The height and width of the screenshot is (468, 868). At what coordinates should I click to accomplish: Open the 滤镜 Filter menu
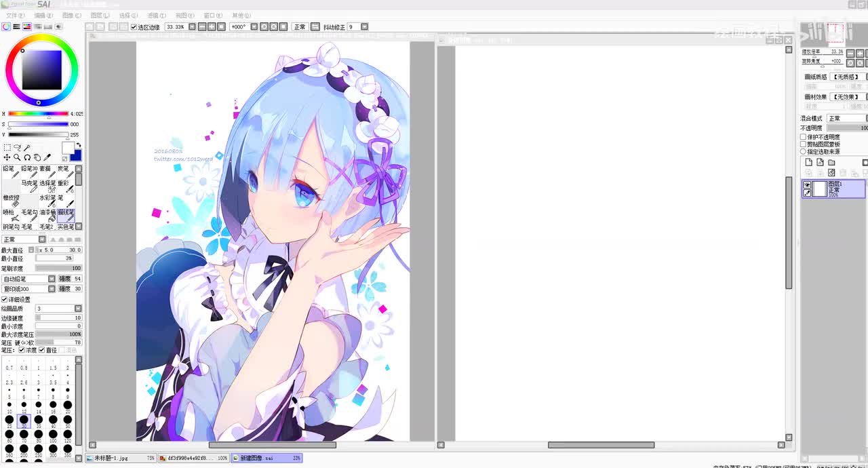click(157, 15)
